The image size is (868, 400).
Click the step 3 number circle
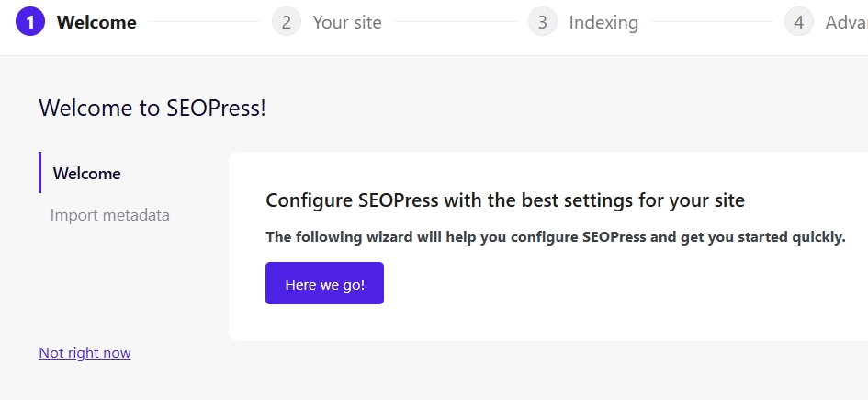tap(543, 22)
